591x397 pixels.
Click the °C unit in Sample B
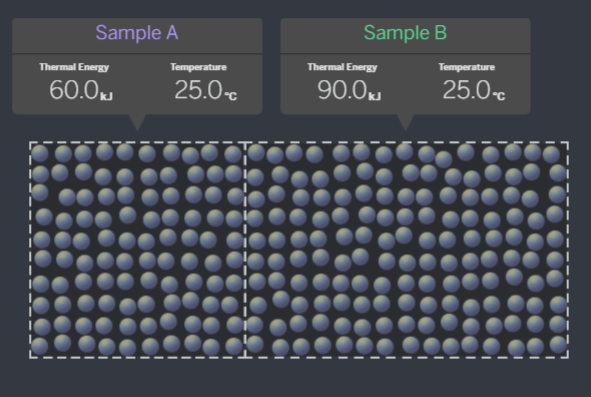(499, 96)
